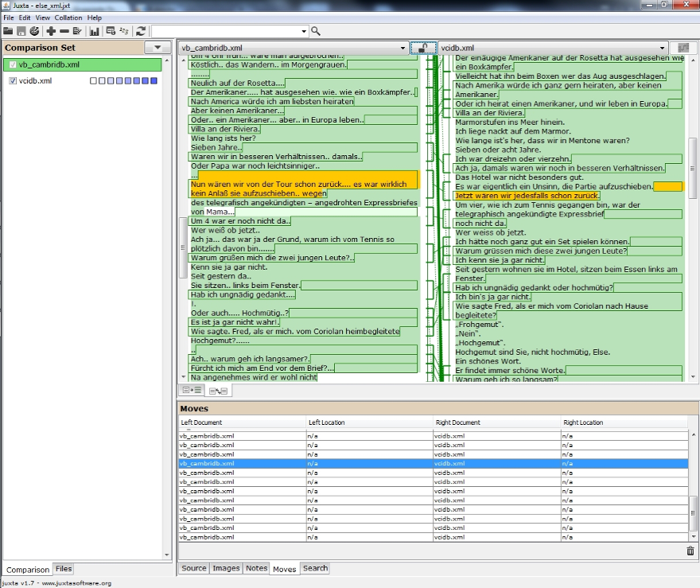This screenshot has width=700, height=588.
Task: Uncheck the vcidb.xml checkbox
Action: pyautogui.click(x=13, y=81)
